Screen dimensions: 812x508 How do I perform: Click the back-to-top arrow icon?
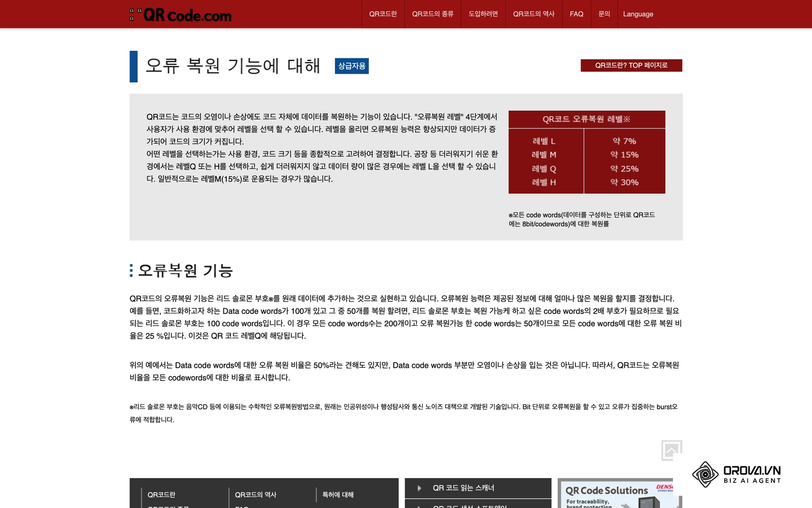(x=671, y=450)
